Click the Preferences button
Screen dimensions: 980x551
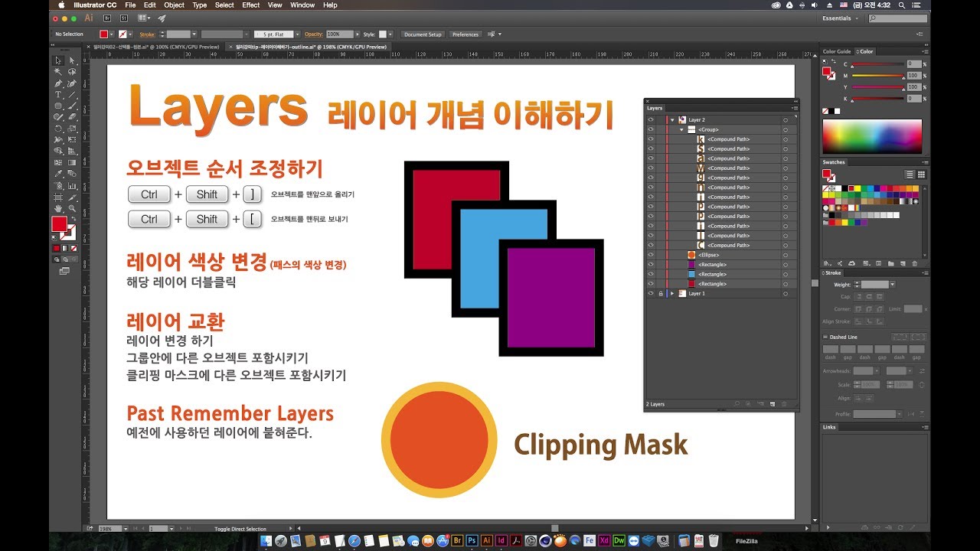pyautogui.click(x=465, y=34)
